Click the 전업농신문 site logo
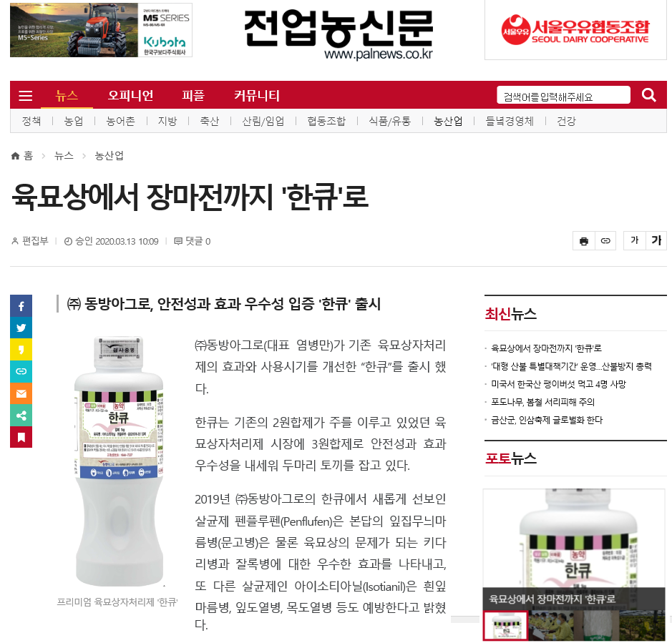This screenshot has width=672, height=643. [339, 29]
